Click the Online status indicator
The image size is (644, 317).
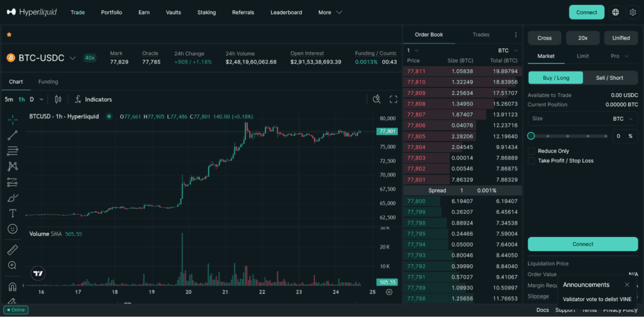coord(16,309)
